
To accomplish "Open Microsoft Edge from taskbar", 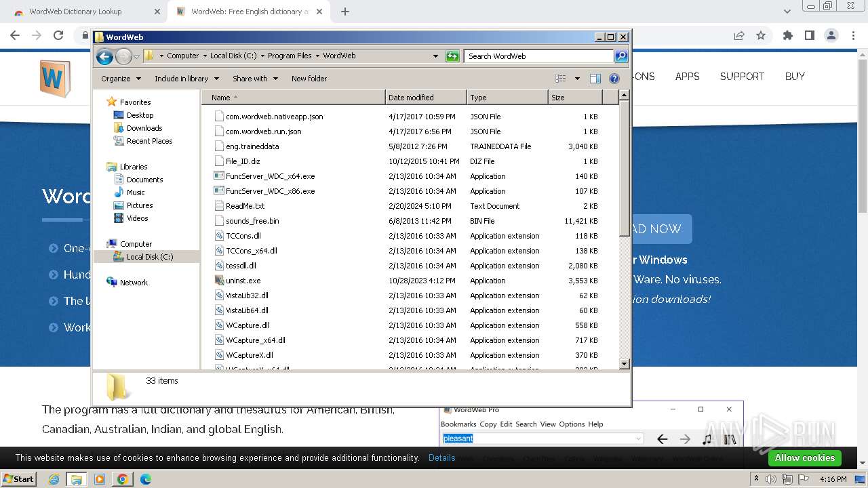I will [145, 479].
